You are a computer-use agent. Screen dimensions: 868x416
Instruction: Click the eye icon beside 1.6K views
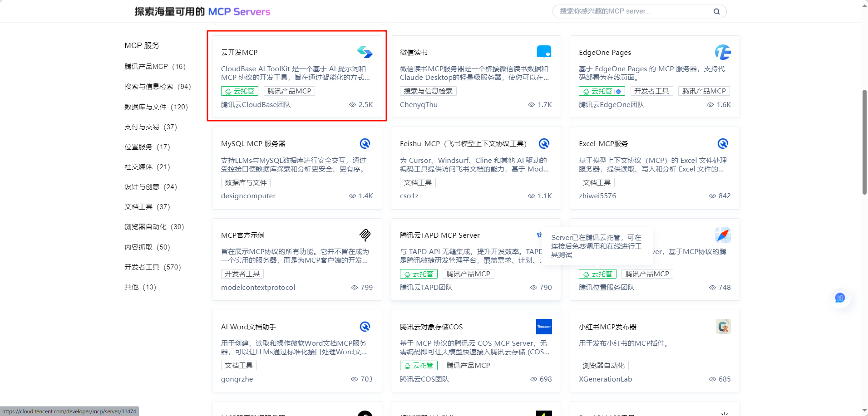pyautogui.click(x=710, y=105)
